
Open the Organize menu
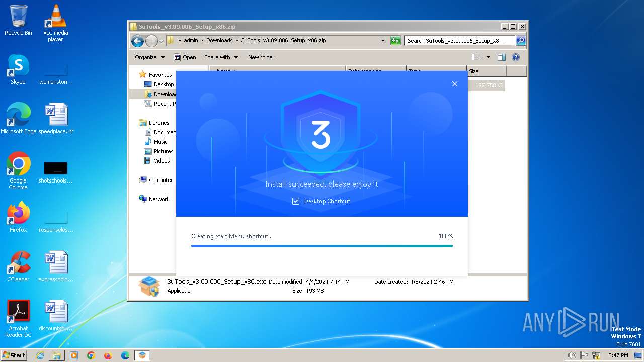[x=149, y=57]
